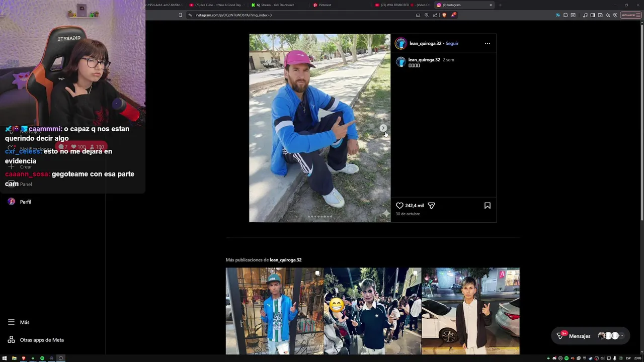
Task: Save the post with the bookmark icon
Action: coord(487,206)
